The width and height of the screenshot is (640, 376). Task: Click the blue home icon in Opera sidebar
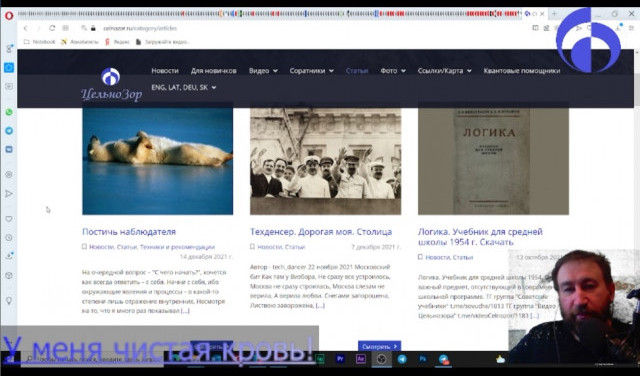coord(9,68)
